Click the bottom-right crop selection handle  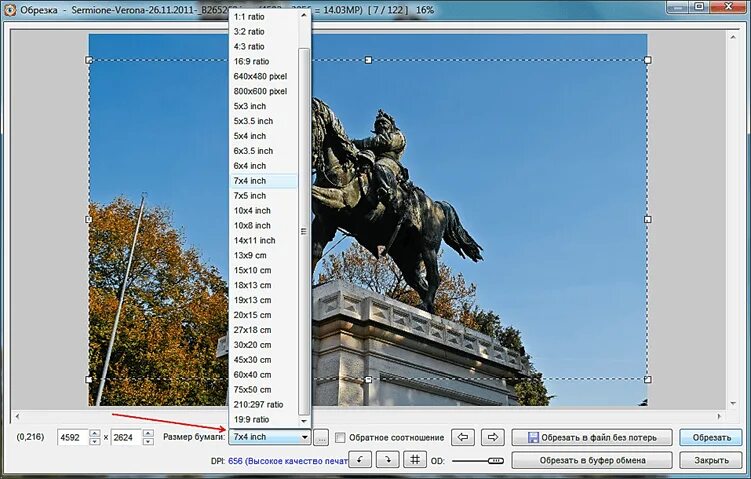[x=648, y=379]
